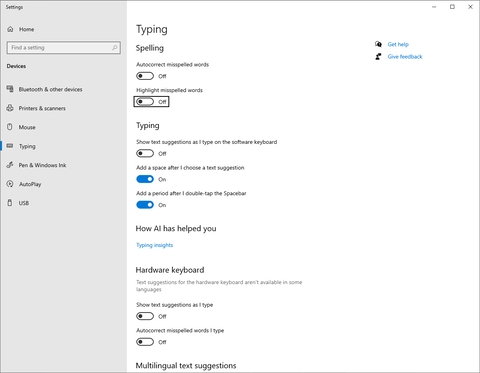Click the Home icon in sidebar

[x=10, y=29]
